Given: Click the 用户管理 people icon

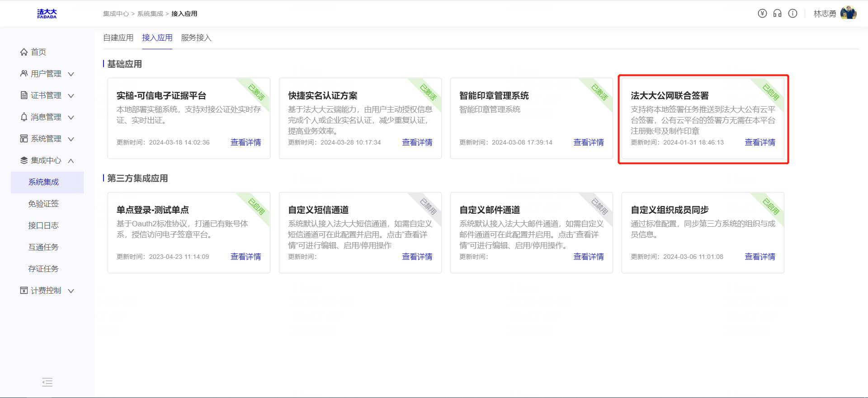Looking at the screenshot, I should pyautogui.click(x=24, y=74).
